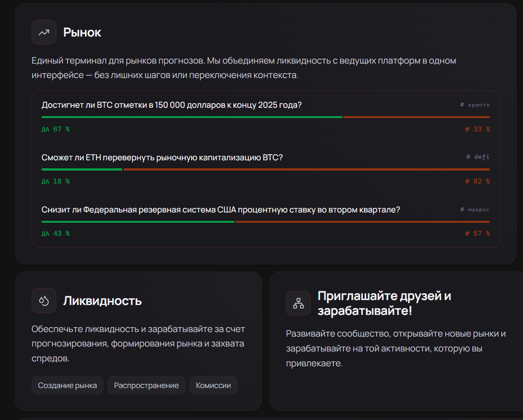The image size is (523, 420).
Task: Click the green progress bar of Fed rate market
Action: (x=138, y=222)
